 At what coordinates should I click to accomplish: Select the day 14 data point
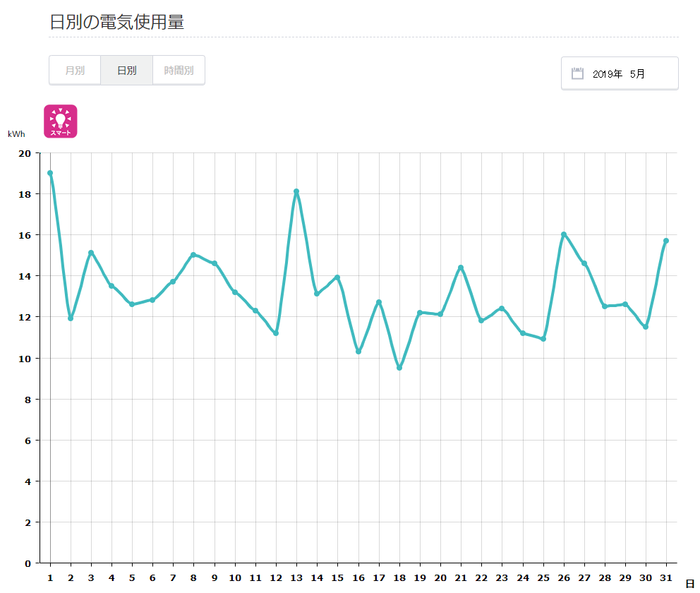(317, 294)
